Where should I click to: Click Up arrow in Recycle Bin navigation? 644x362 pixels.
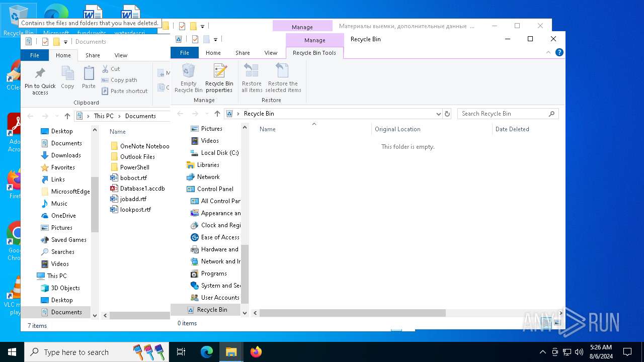[217, 114]
